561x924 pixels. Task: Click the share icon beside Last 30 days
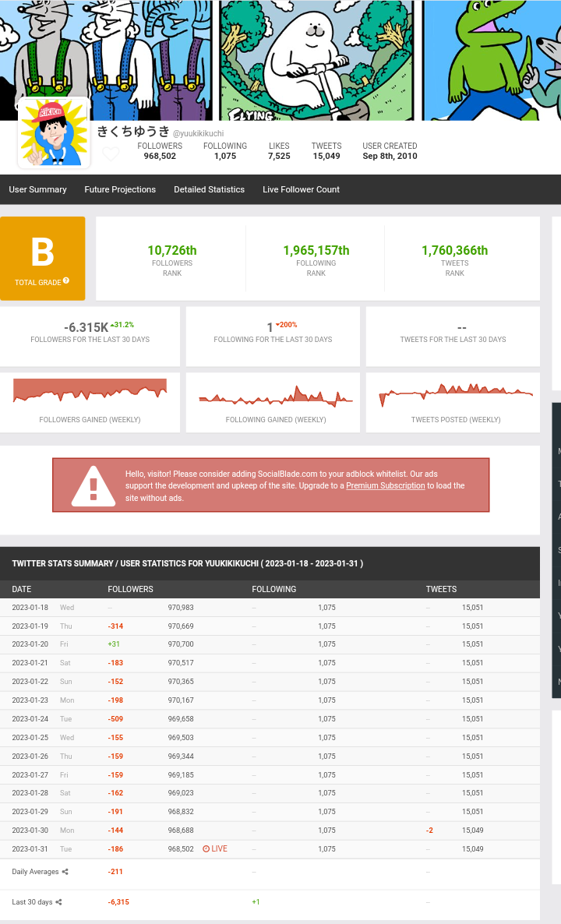pos(58,902)
